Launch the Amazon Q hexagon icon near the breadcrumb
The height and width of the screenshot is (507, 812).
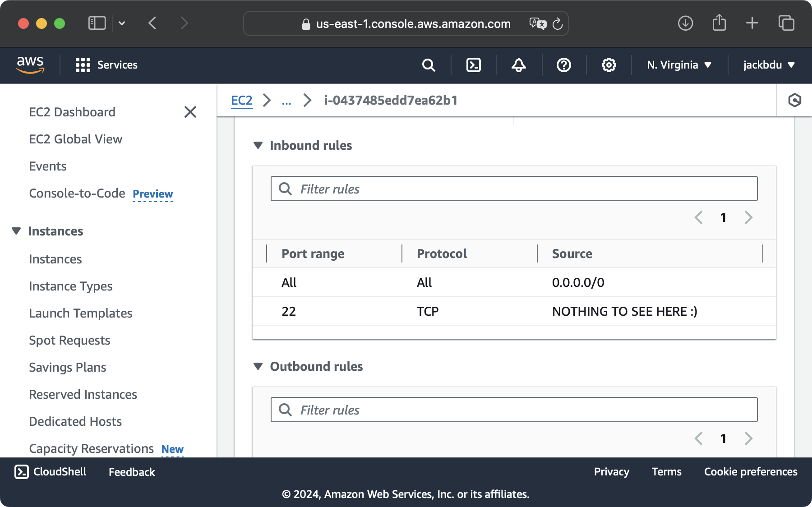(796, 100)
